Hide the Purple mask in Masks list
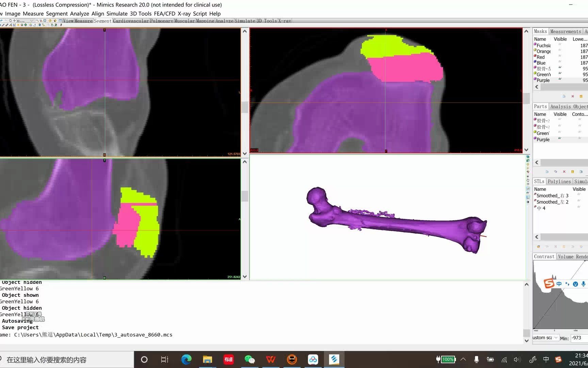 [x=560, y=79]
